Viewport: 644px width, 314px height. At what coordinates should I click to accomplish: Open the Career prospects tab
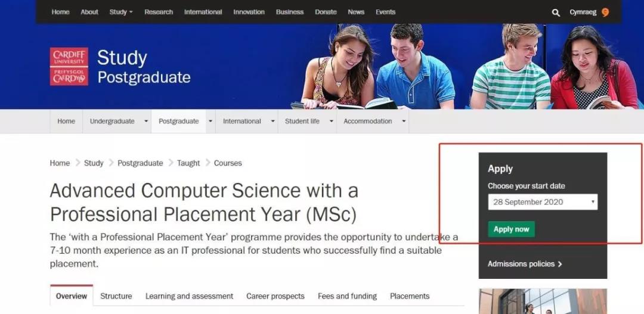coord(275,296)
